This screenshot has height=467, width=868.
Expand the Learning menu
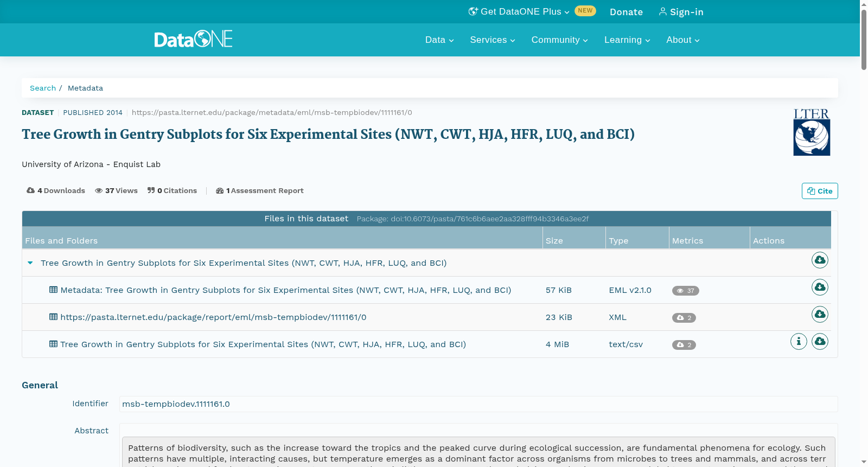(x=627, y=40)
